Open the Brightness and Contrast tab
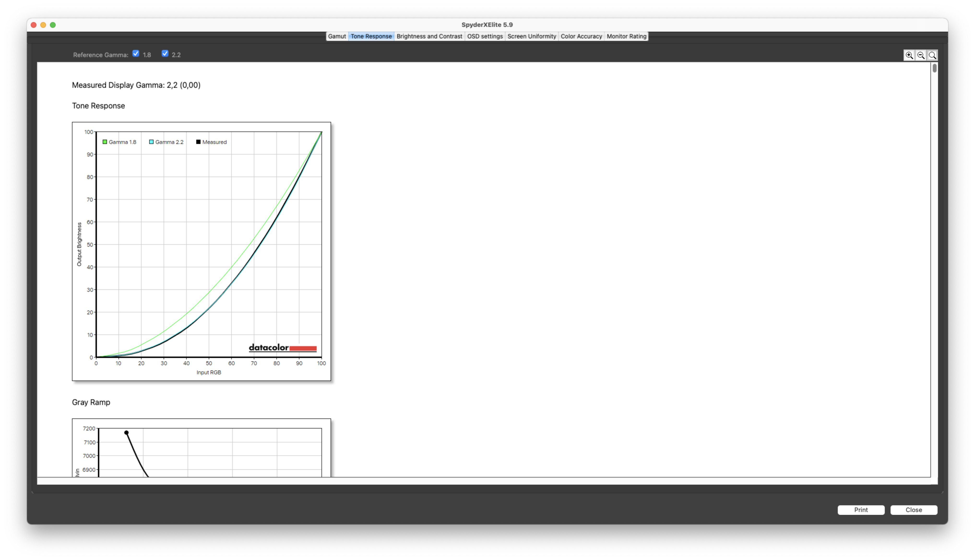This screenshot has width=975, height=560. [x=429, y=36]
